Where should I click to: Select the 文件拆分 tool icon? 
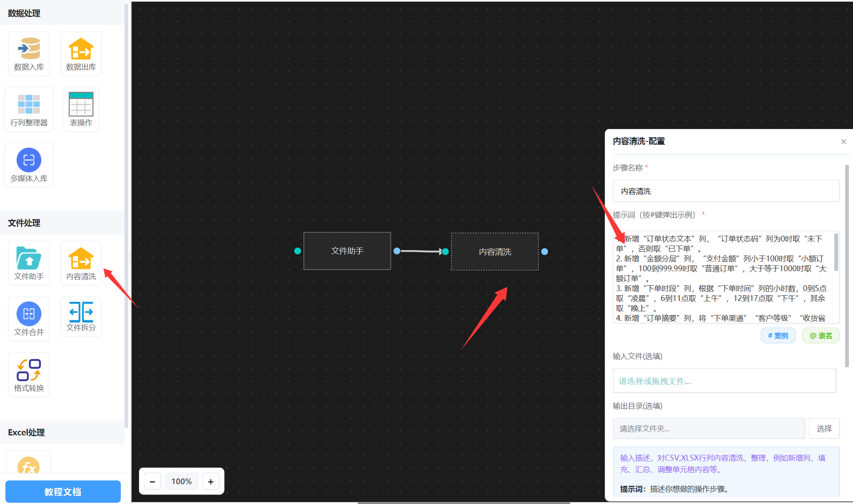click(x=81, y=312)
